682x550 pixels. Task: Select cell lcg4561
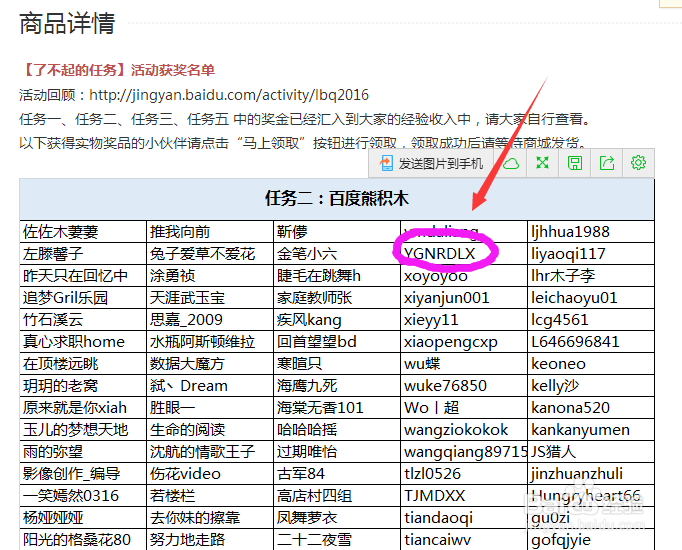pyautogui.click(x=591, y=320)
